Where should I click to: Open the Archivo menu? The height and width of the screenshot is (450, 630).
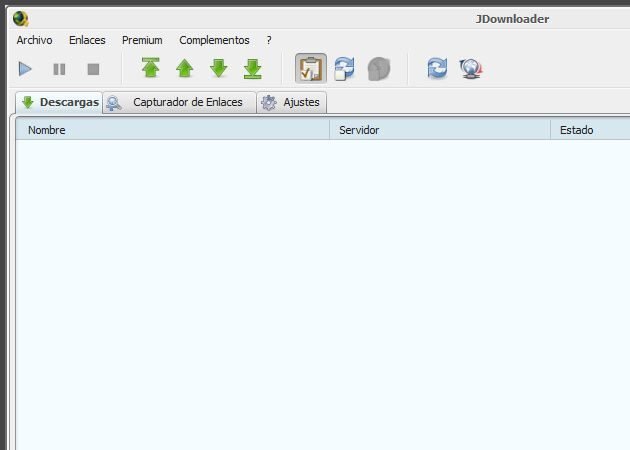35,40
